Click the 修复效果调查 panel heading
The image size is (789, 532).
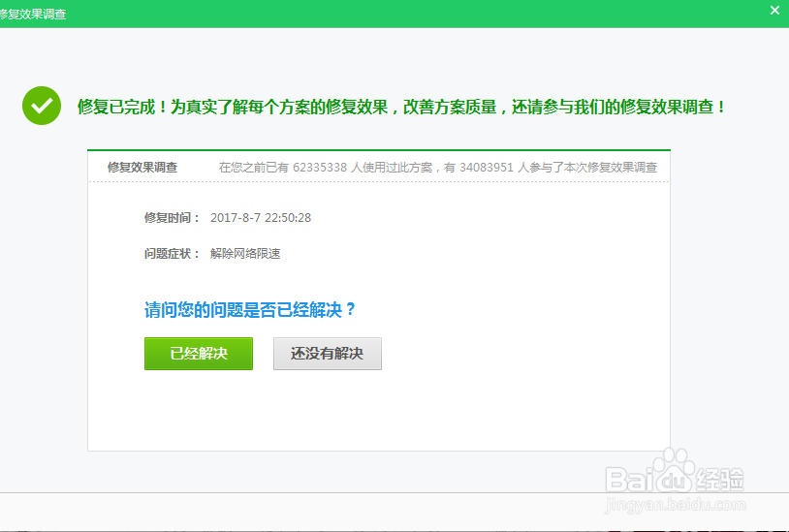[142, 168]
